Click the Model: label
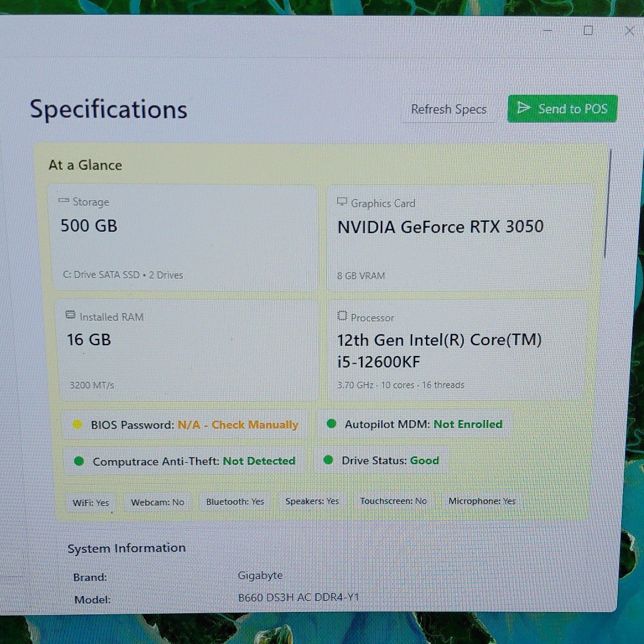The height and width of the screenshot is (644, 644). click(92, 599)
